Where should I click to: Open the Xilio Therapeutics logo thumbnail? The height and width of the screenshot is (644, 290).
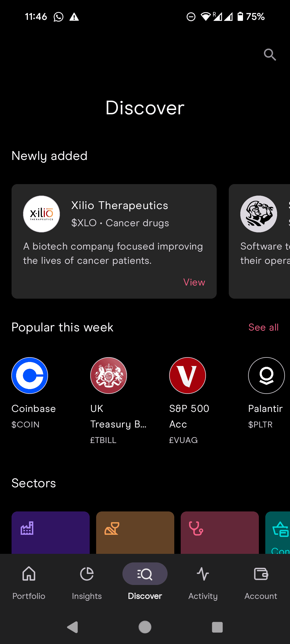(41, 214)
